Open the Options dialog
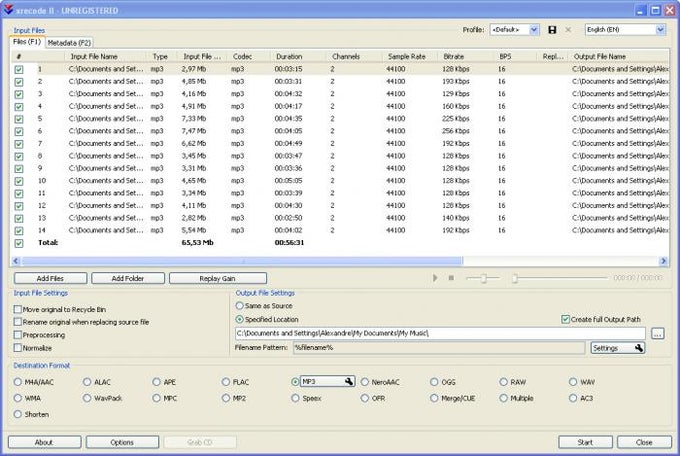This screenshot has height=456, width=680. [x=122, y=443]
